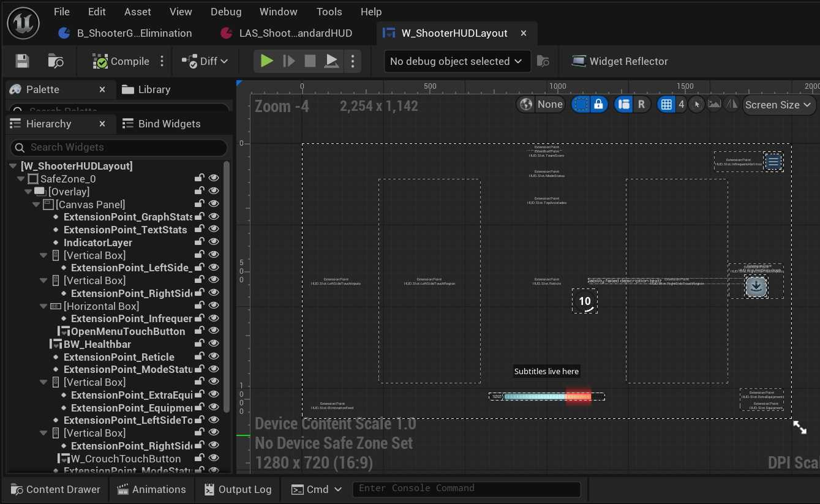Toggle visibility eye for BW_Healthbar
Screen dimensions: 820x504
tap(214, 344)
